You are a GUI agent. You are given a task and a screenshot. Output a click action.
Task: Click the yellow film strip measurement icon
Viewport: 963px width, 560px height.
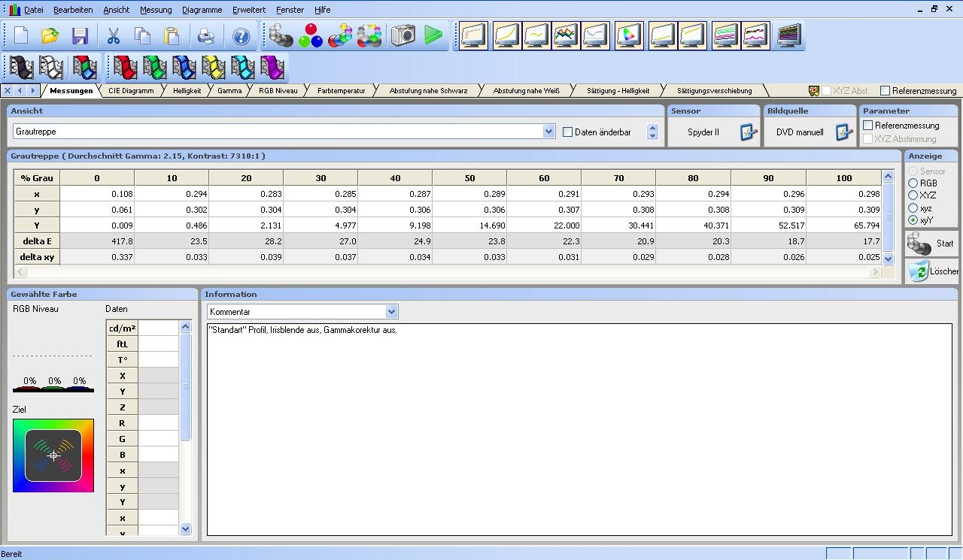[x=213, y=68]
